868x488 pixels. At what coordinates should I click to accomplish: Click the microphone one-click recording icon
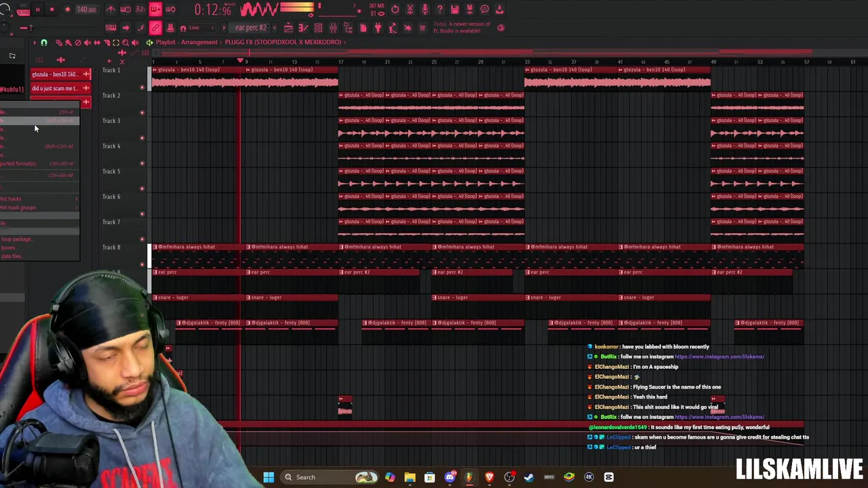[x=425, y=9]
